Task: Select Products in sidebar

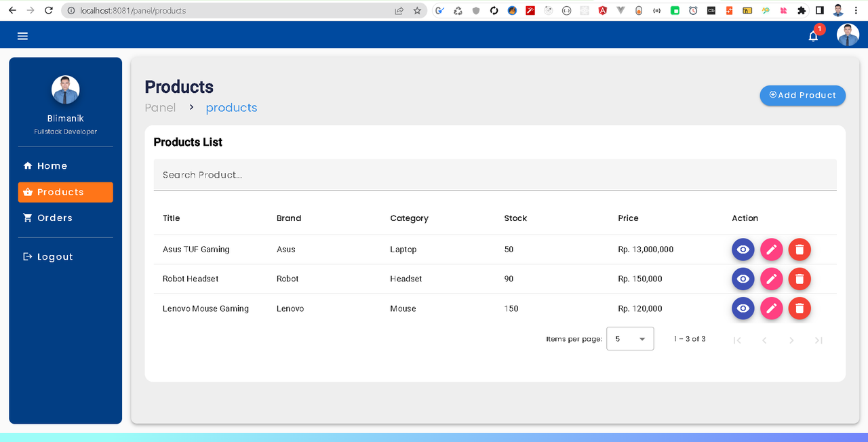Action: [65, 193]
